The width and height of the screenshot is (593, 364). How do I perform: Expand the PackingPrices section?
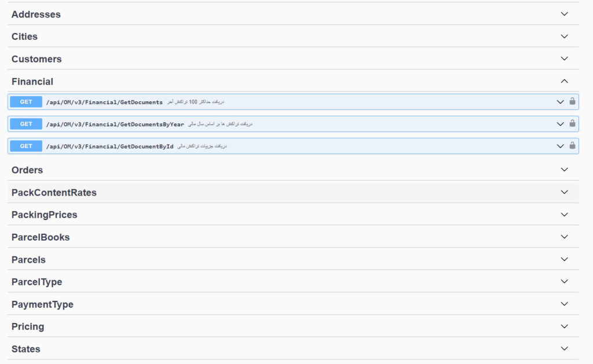[x=564, y=215]
